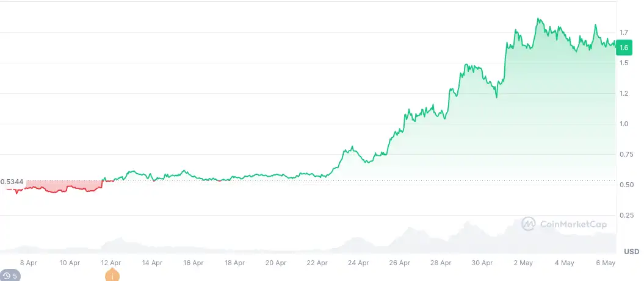Open the history badge showing 5
Viewport: 644px width, 281px height.
10,276
